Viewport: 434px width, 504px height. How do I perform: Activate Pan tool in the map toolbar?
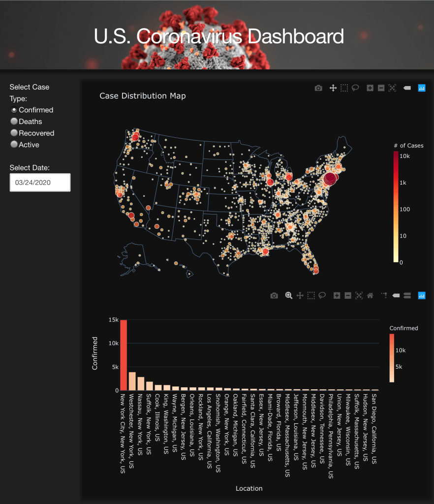(x=333, y=88)
